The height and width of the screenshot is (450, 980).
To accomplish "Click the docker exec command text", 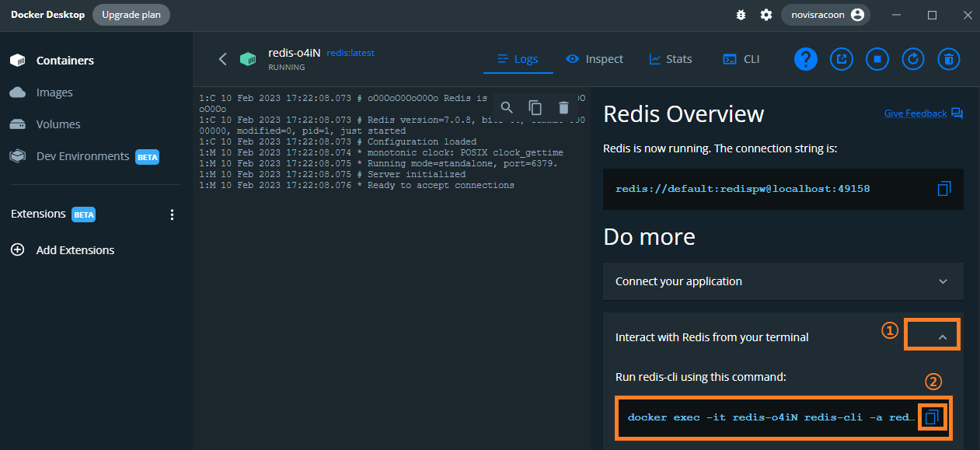I will pos(772,417).
